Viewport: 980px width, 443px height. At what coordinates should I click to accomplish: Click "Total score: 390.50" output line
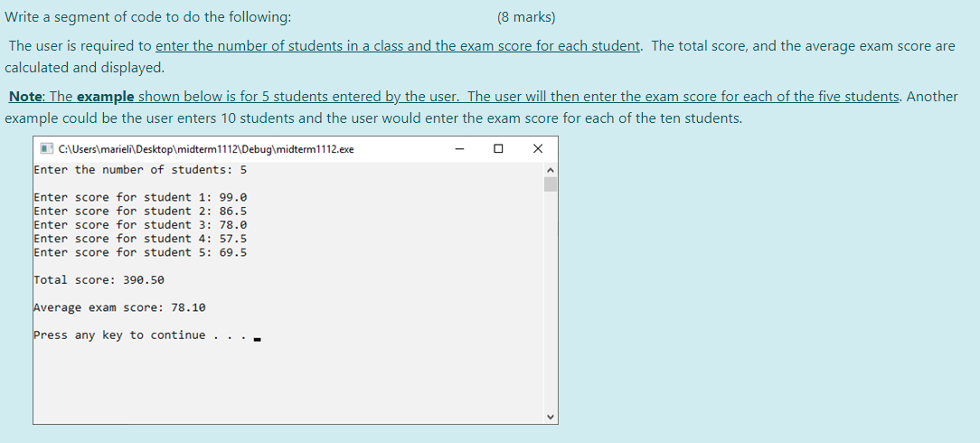[99, 280]
